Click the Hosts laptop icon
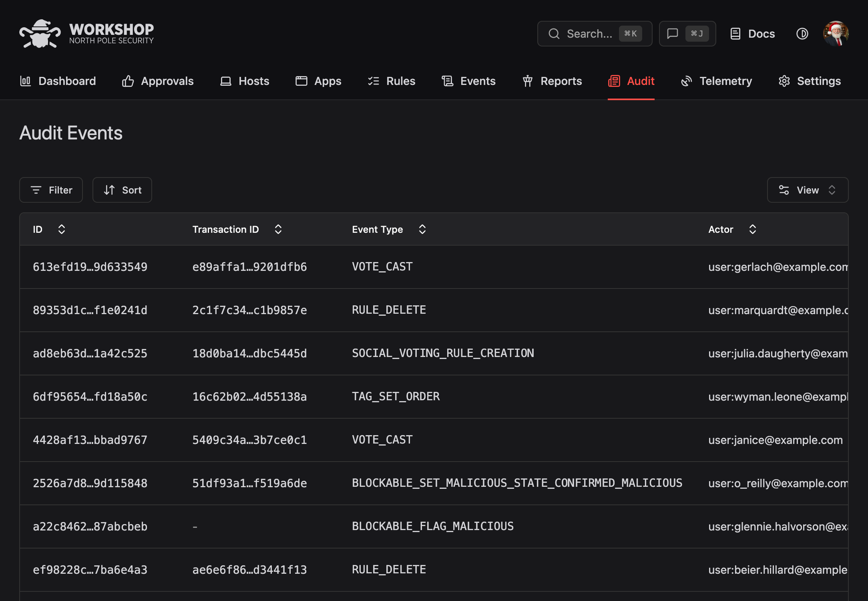 point(226,81)
